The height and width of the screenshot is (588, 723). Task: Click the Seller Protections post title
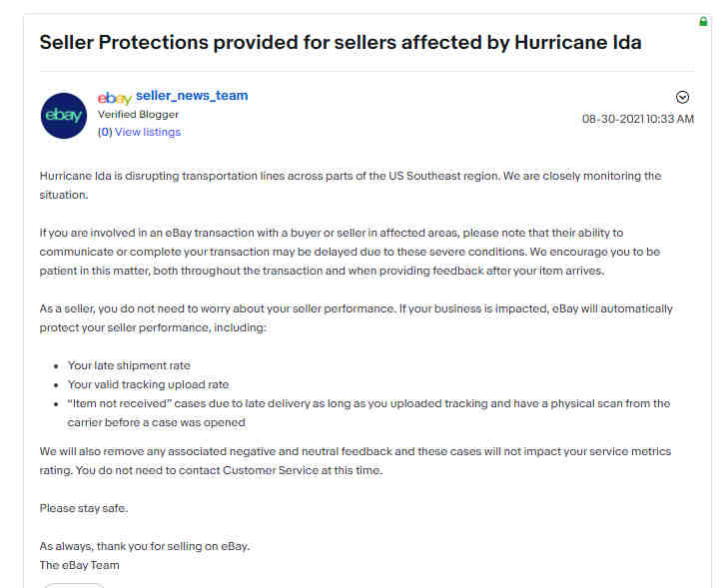pos(341,42)
